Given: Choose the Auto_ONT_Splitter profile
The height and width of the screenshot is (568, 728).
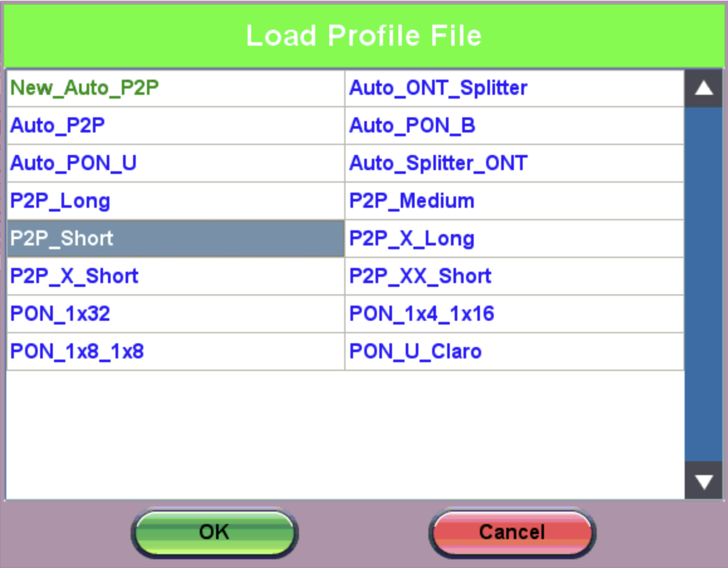Looking at the screenshot, I should (438, 88).
